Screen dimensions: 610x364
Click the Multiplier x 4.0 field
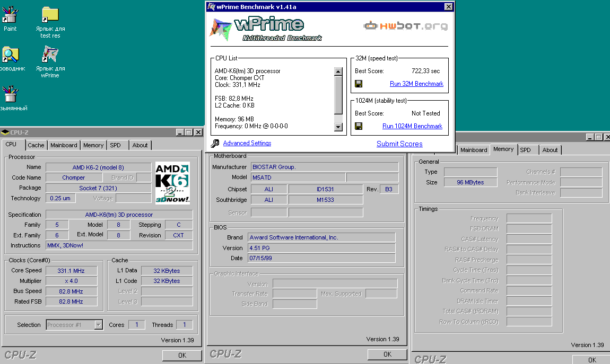pyautogui.click(x=71, y=281)
